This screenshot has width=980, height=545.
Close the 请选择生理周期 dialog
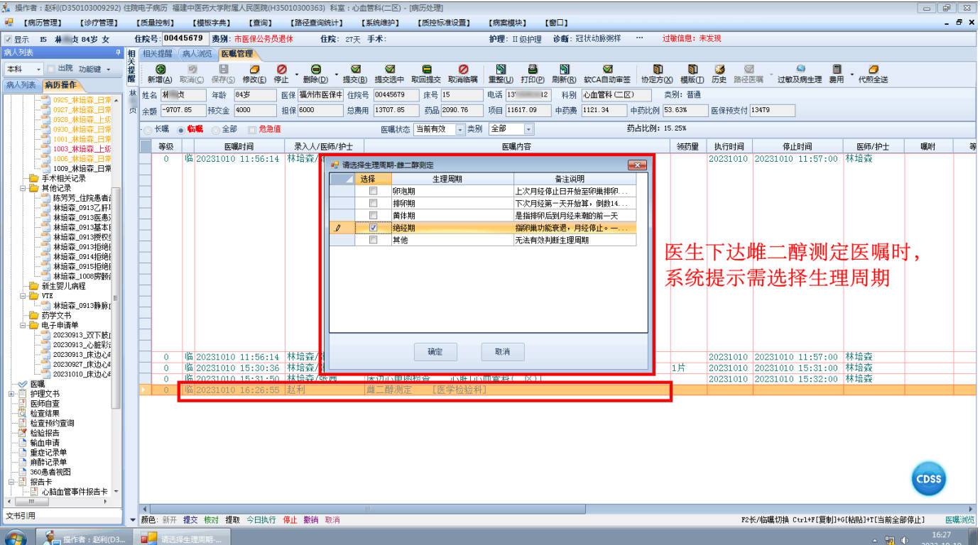pyautogui.click(x=637, y=165)
